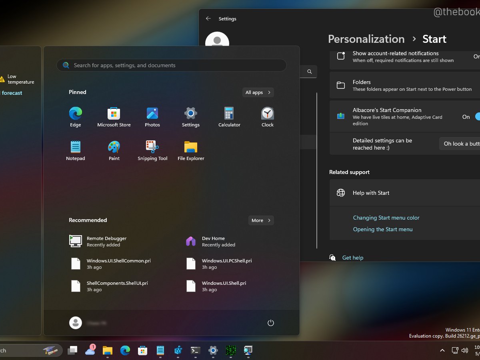480x360 pixels.
Task: Click the remote desktop monitor taskbar icon
Action: pos(248,350)
